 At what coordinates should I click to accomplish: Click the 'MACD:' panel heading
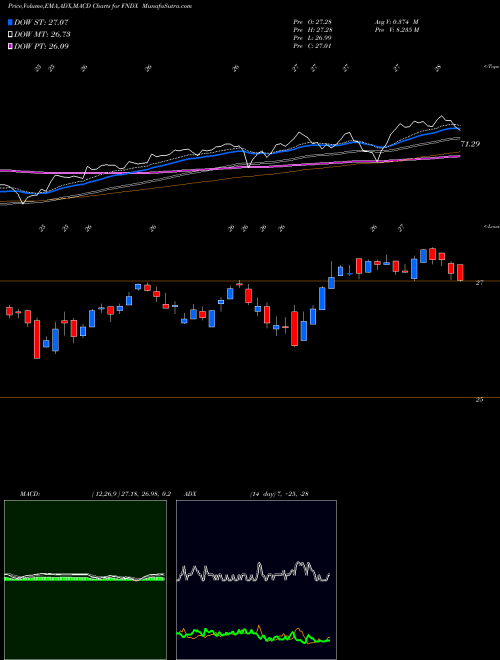(x=30, y=494)
